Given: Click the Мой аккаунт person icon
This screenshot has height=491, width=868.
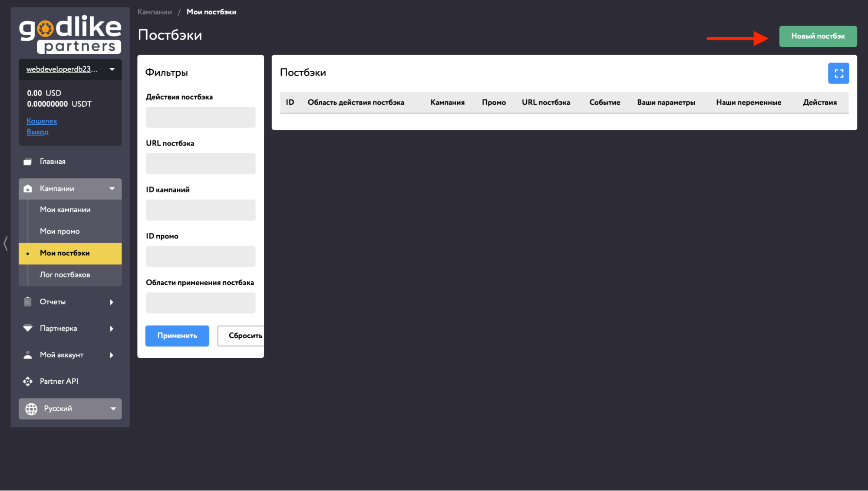Looking at the screenshot, I should click(x=27, y=355).
